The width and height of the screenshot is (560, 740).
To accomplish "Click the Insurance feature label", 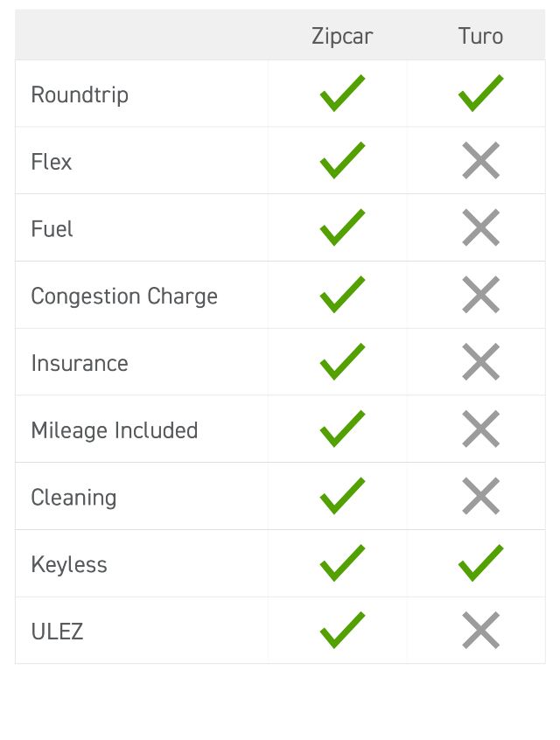I will coord(80,363).
